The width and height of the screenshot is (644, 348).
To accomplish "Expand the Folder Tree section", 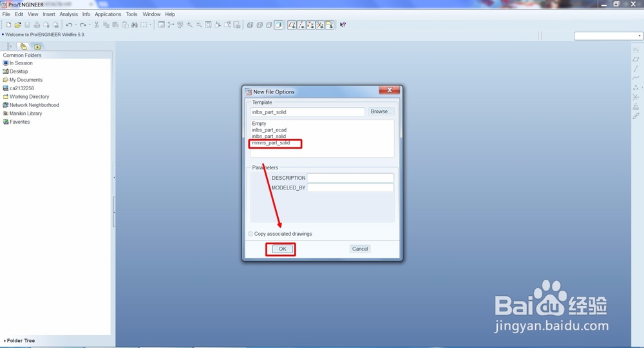I will 19,341.
